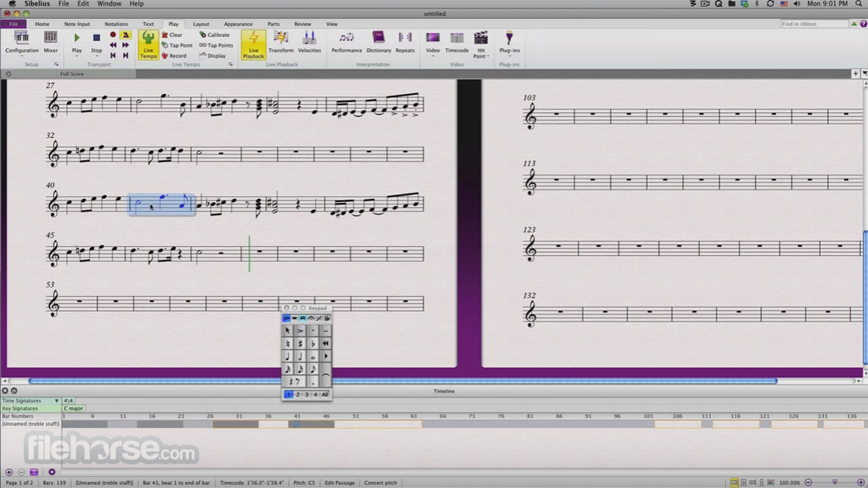The height and width of the screenshot is (488, 868).
Task: Select the flat accidental on Keypad
Action: [x=312, y=343]
